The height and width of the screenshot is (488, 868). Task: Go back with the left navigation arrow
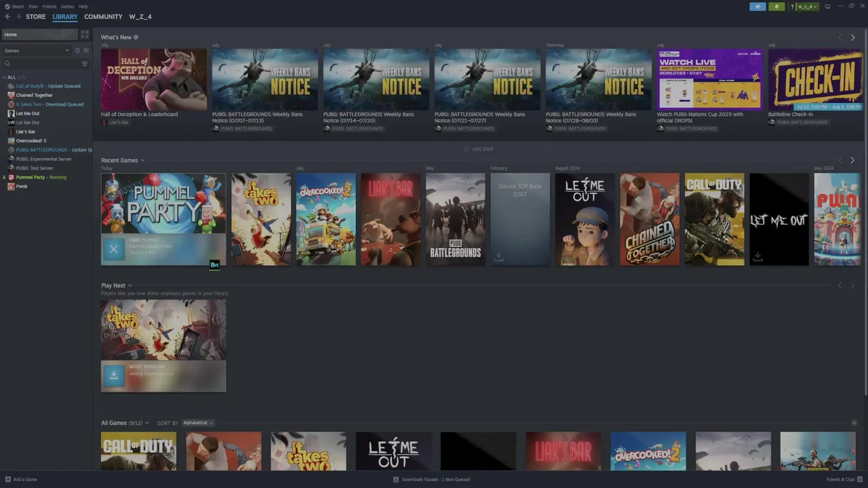[x=8, y=17]
